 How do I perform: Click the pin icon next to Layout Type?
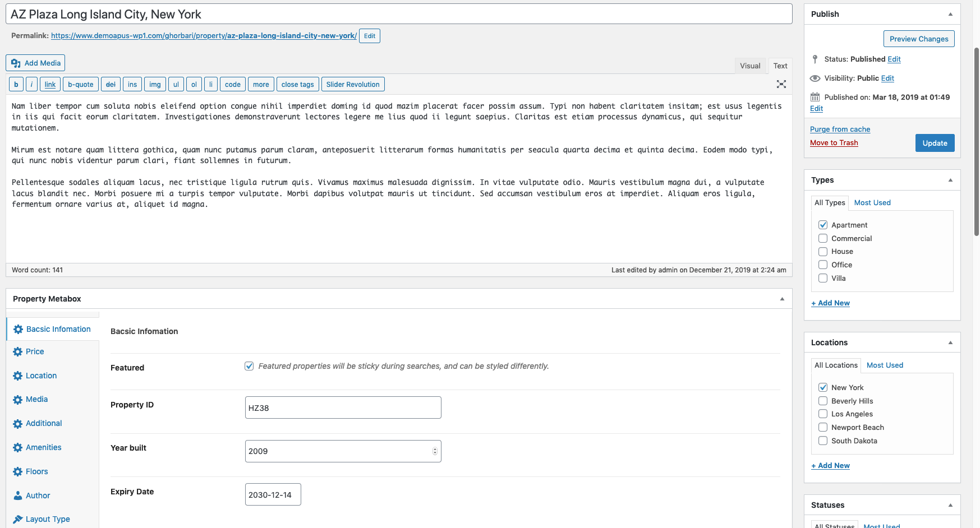(18, 520)
